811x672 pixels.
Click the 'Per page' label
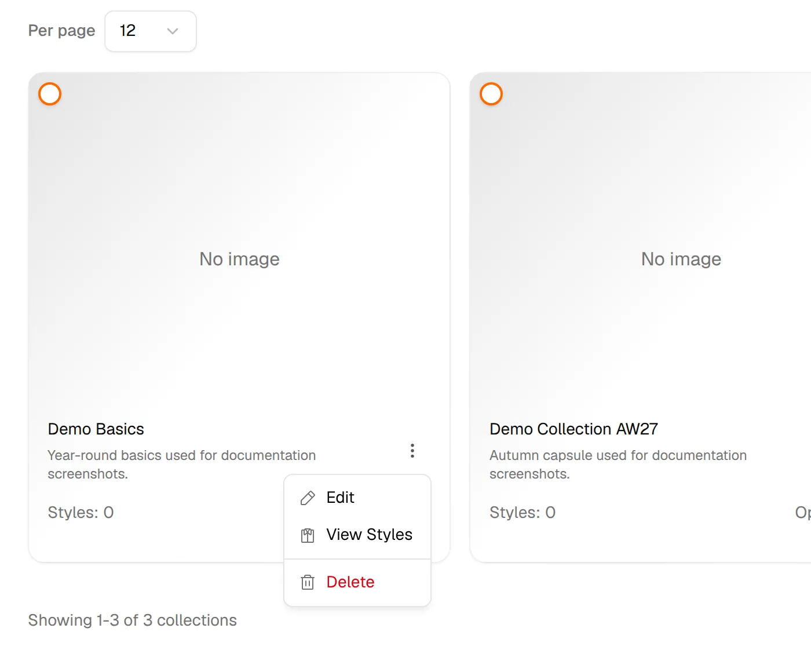point(62,31)
